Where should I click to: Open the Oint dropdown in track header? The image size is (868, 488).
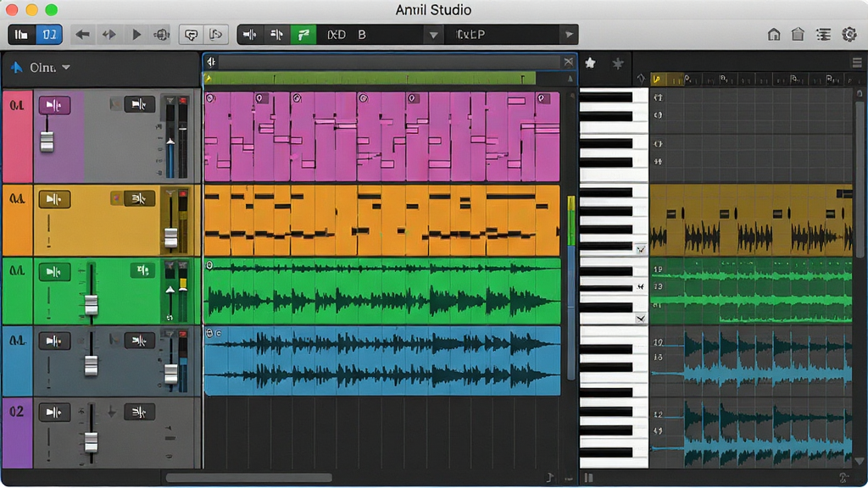click(66, 68)
